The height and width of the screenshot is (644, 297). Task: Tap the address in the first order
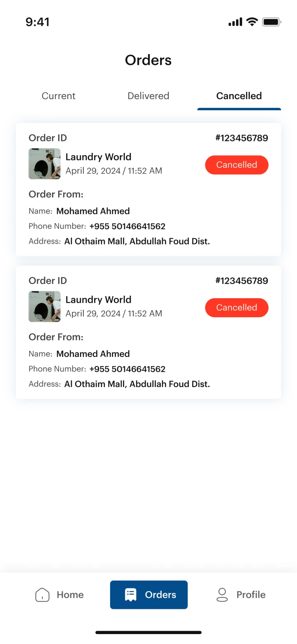(x=137, y=241)
